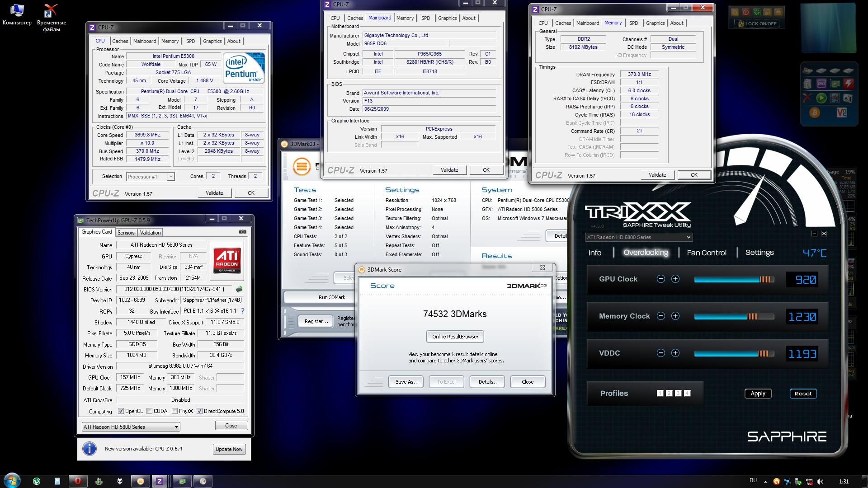This screenshot has height=488, width=868.
Task: Open Fan Control tab in TRIXX
Action: tap(707, 253)
